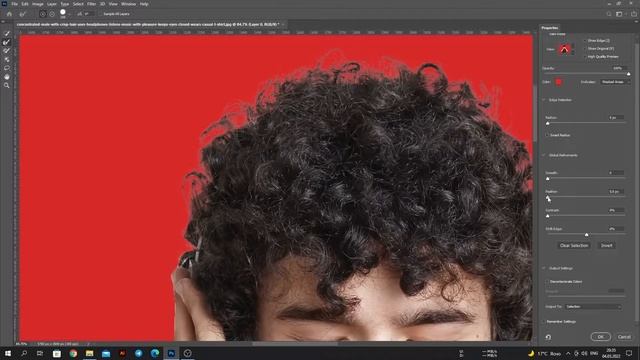This screenshot has height=360, width=640.
Task: Click the reset workspace icon
Action: tap(548, 337)
